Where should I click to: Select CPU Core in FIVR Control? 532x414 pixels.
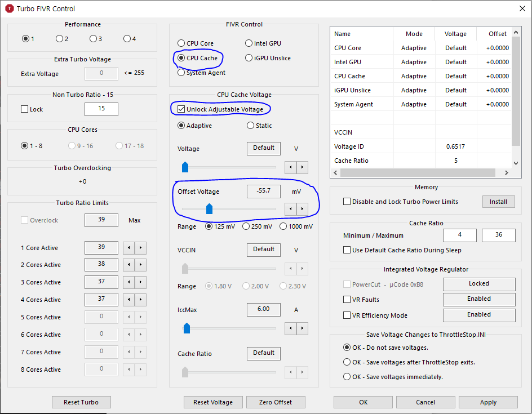click(196, 43)
